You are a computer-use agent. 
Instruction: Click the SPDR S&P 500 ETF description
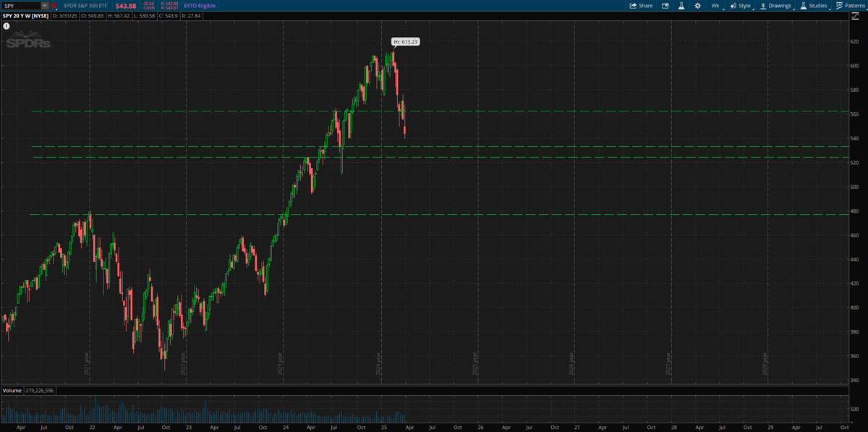pyautogui.click(x=85, y=5)
